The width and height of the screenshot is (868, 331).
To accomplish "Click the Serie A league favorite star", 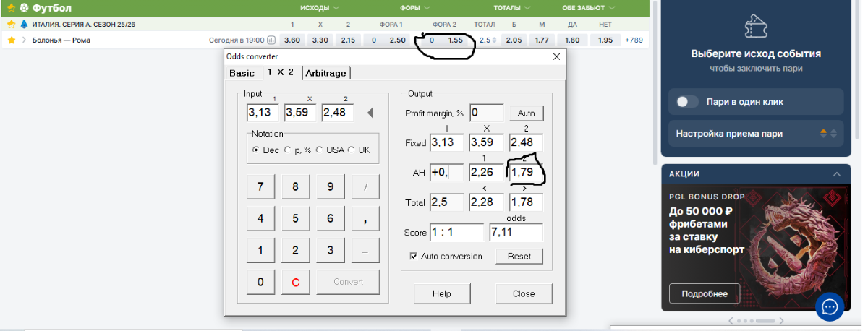I will tap(11, 24).
